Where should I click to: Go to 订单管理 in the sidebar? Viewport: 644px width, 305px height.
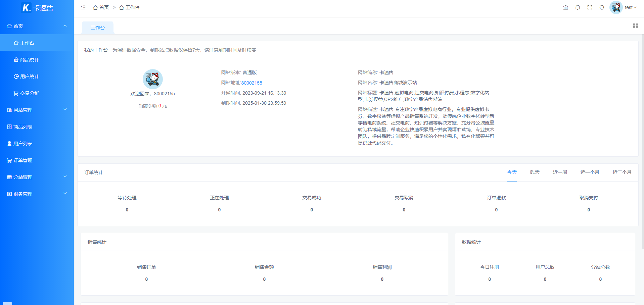pyautogui.click(x=23, y=160)
